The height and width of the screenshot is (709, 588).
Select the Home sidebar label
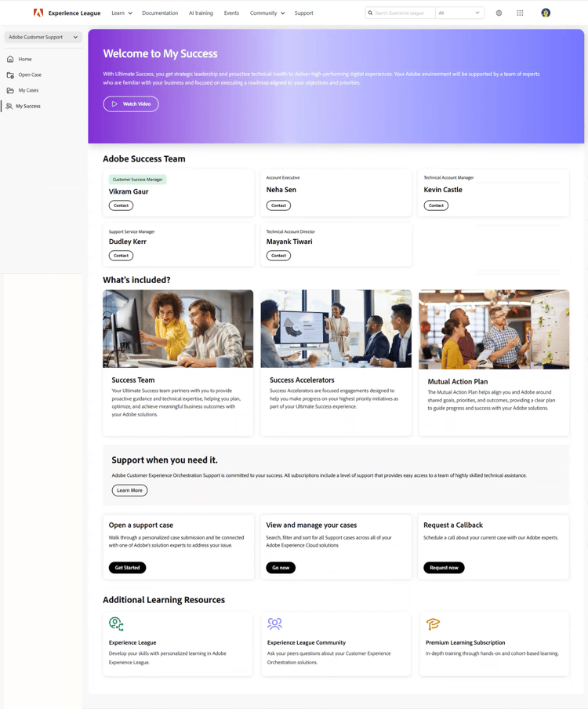click(25, 60)
